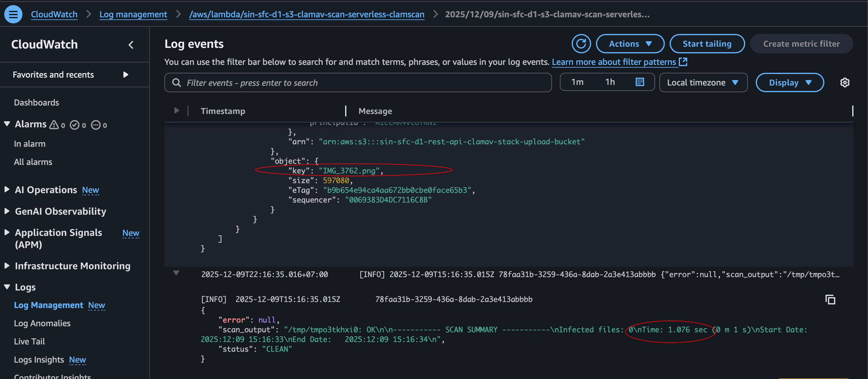Open the calendar custom time range picker

(x=640, y=82)
